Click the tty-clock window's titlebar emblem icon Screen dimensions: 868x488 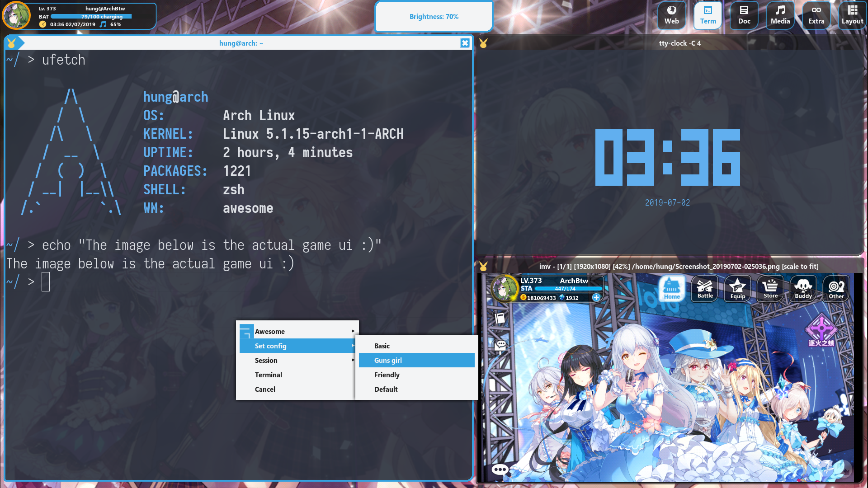click(483, 43)
